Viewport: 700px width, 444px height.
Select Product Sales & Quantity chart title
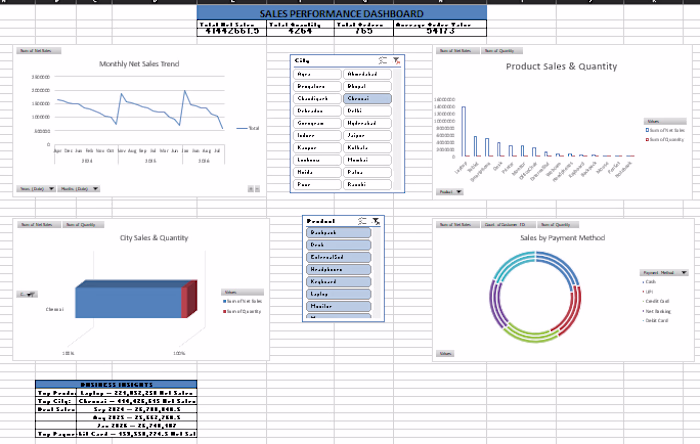tap(561, 66)
